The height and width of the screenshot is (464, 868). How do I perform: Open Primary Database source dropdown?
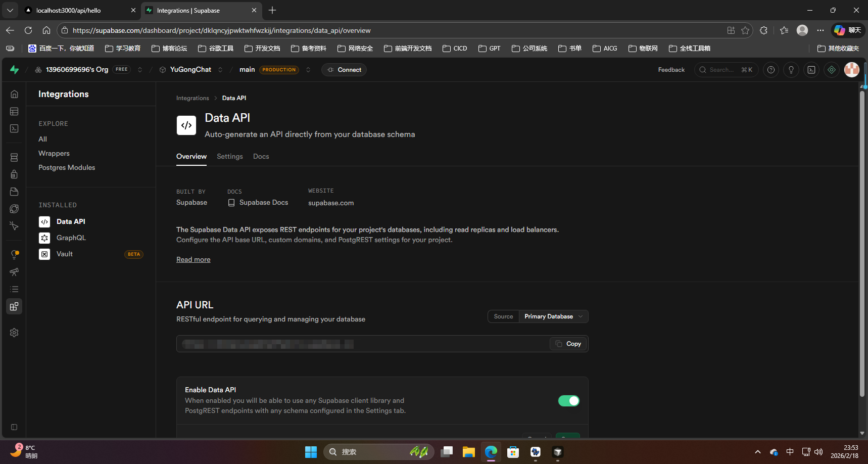pyautogui.click(x=554, y=316)
